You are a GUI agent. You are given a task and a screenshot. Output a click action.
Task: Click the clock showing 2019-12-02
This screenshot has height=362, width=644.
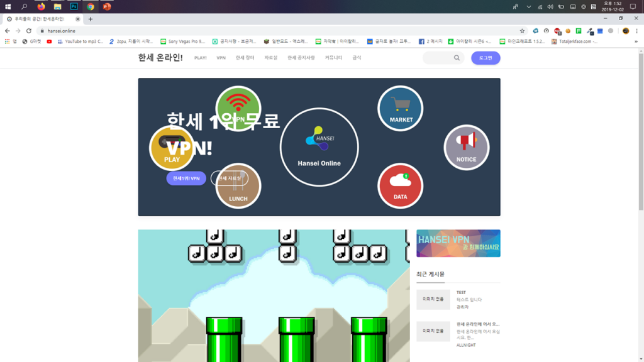[x=613, y=6]
